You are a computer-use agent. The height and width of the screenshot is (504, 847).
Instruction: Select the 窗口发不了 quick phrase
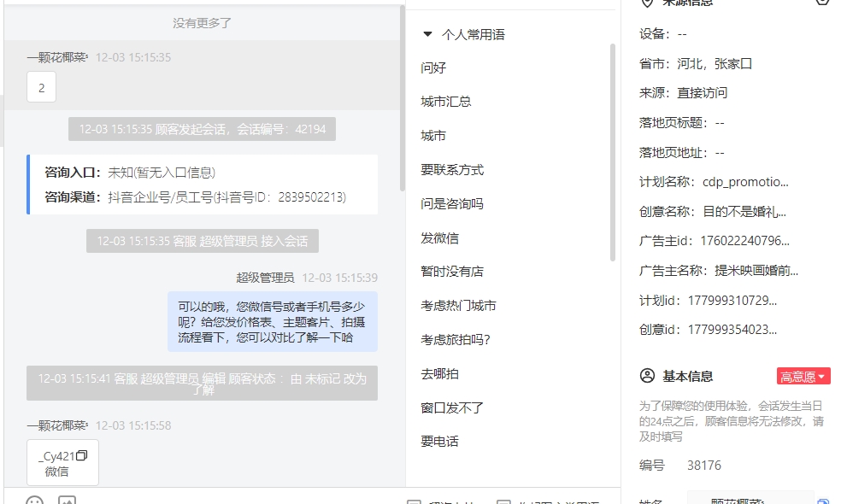click(x=452, y=408)
